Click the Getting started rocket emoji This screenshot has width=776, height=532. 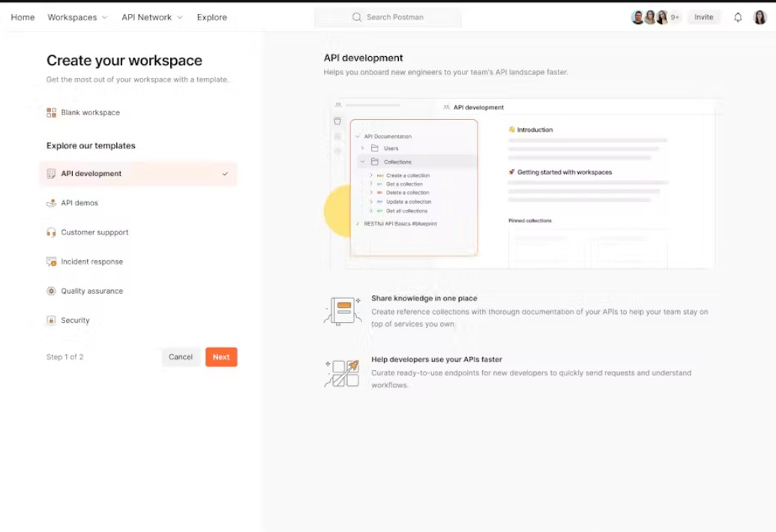point(512,172)
